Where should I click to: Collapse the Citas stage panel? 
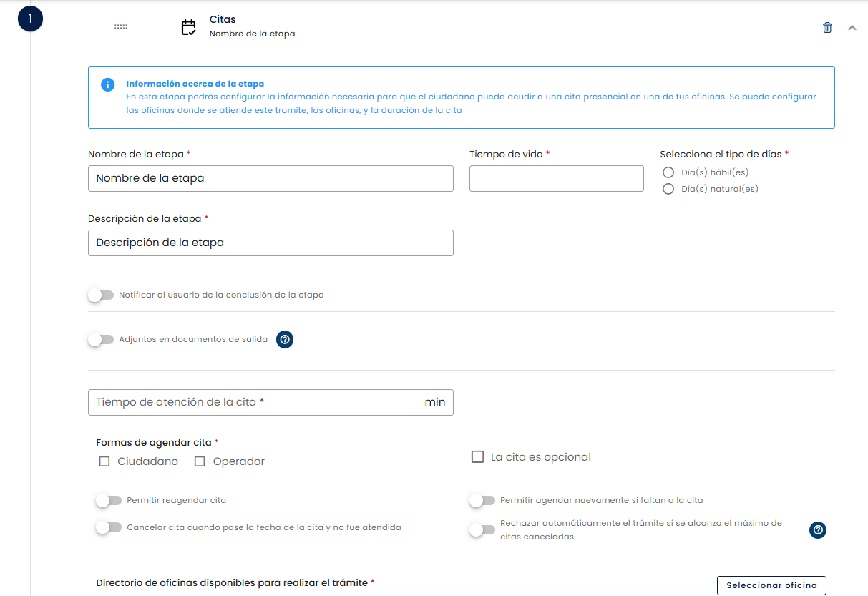pyautogui.click(x=852, y=28)
